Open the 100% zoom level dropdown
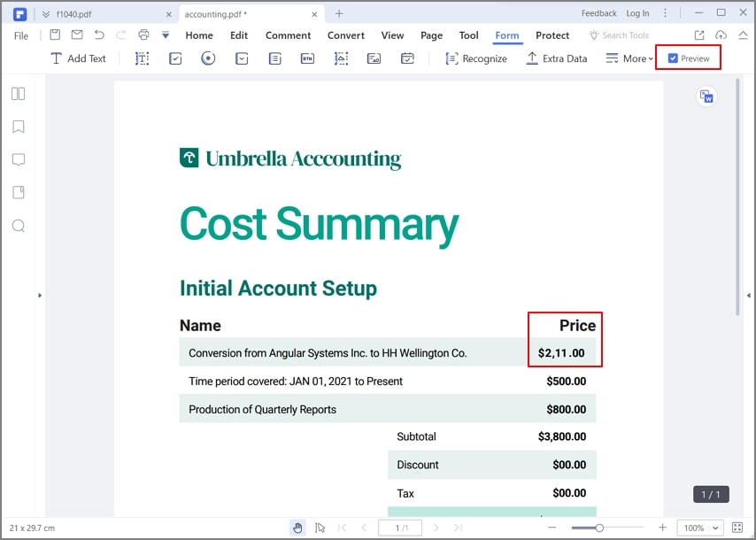 click(700, 528)
